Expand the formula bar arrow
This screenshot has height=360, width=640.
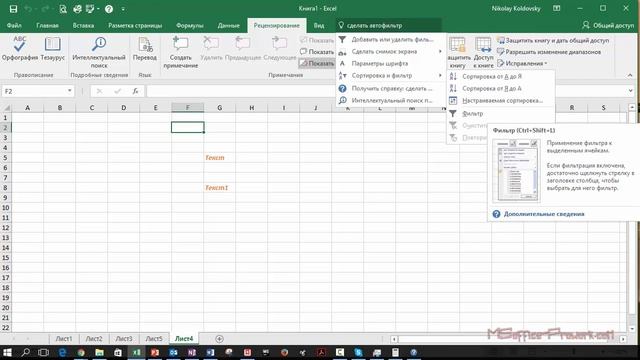[x=631, y=91]
